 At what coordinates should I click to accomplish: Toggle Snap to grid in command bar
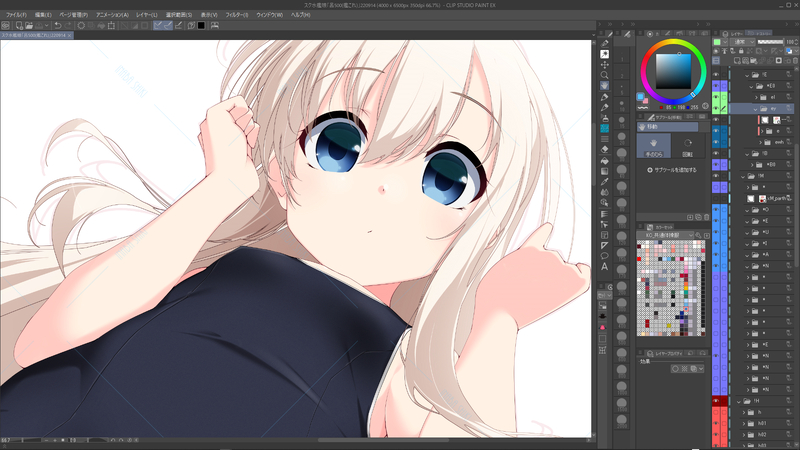[x=178, y=25]
